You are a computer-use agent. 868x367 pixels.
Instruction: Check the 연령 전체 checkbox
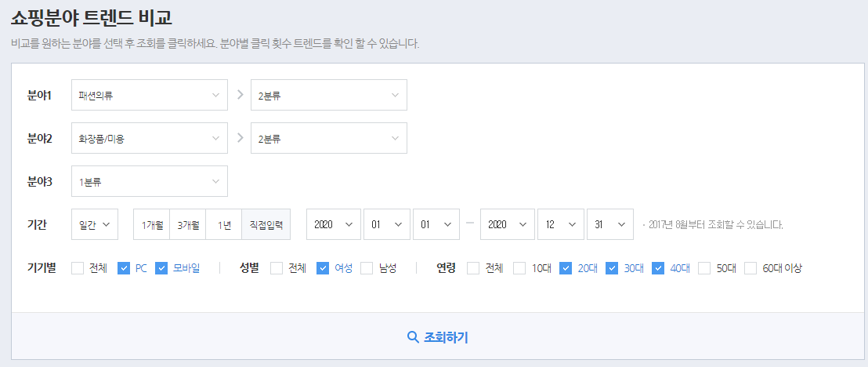pos(473,268)
